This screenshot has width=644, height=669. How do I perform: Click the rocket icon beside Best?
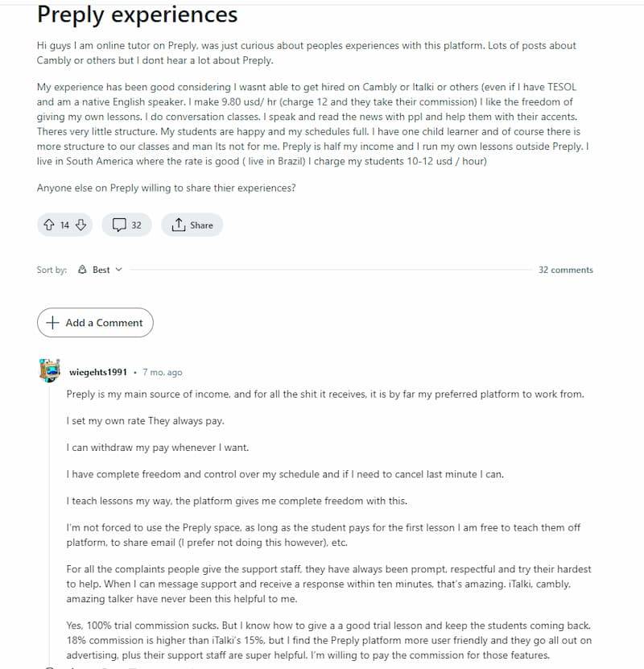click(x=82, y=270)
